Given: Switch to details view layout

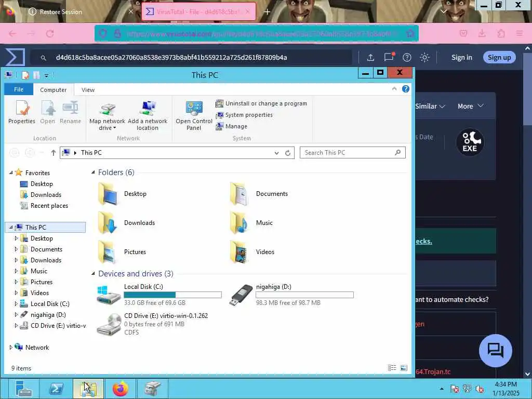Looking at the screenshot, I should pos(392,368).
